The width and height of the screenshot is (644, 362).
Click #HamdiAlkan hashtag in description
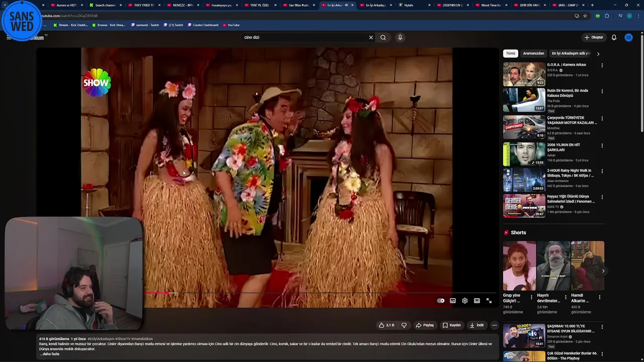point(142,339)
